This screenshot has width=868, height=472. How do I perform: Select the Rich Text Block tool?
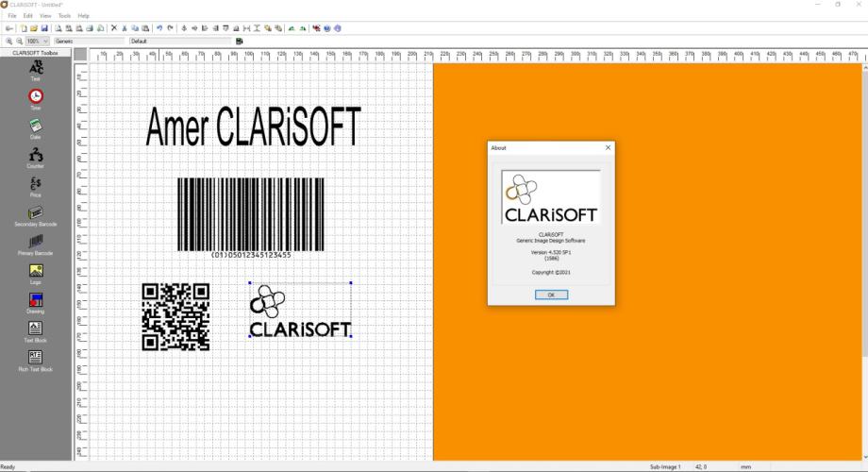pos(36,361)
